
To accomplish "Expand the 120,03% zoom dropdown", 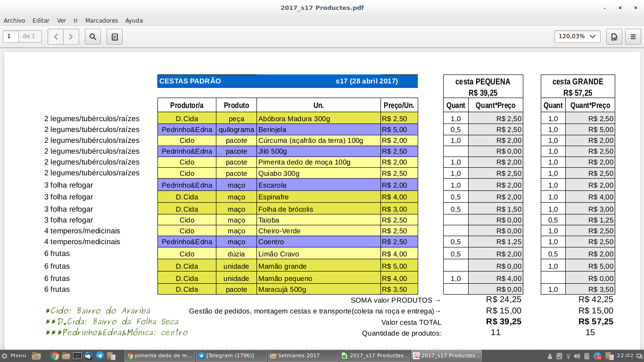I will (578, 36).
